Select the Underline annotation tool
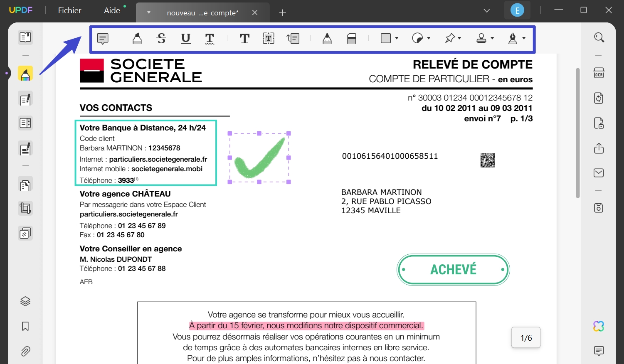The width and height of the screenshot is (624, 364). [x=185, y=38]
